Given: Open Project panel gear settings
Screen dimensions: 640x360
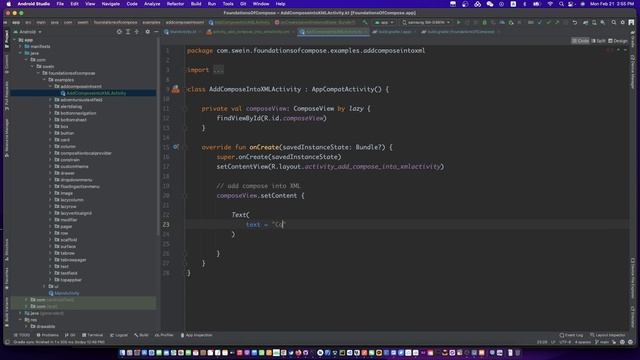Looking at the screenshot, I should [x=147, y=31].
